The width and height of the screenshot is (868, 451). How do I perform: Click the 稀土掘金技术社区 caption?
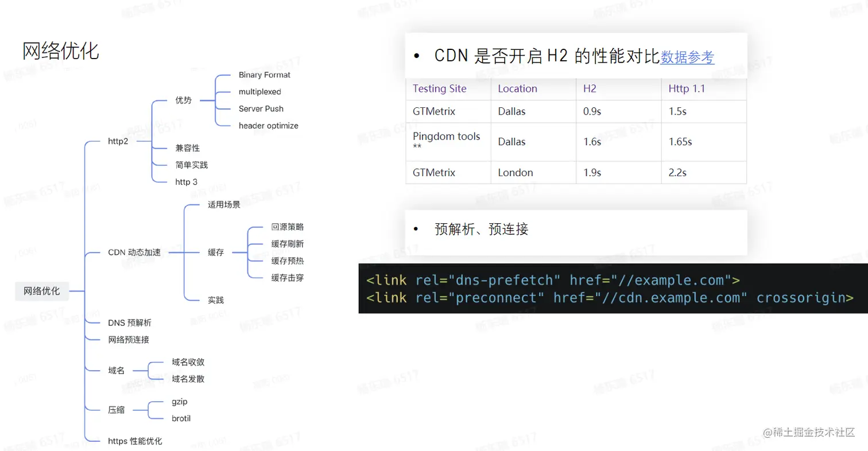(x=810, y=433)
